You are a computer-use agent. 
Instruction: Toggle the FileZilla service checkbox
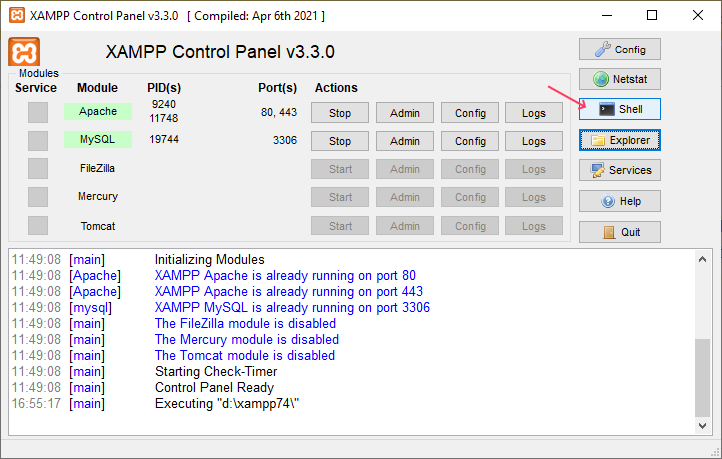point(38,168)
